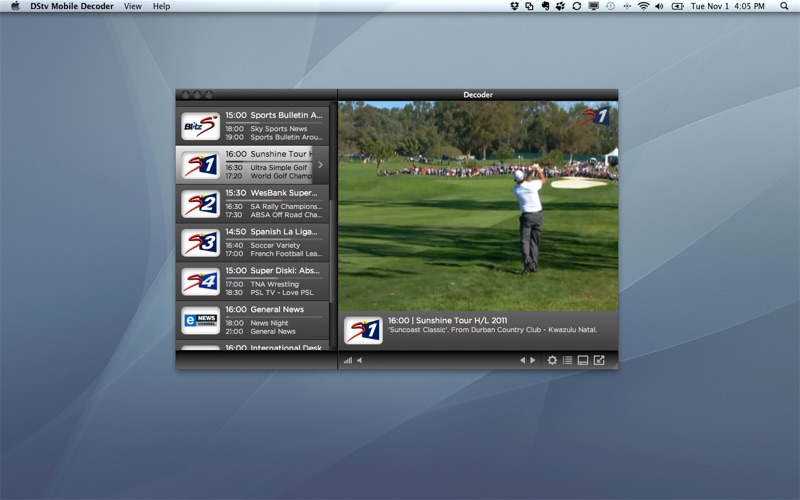Image resolution: width=800 pixels, height=500 pixels.
Task: Click the paw print menu bar icon
Action: point(560,6)
